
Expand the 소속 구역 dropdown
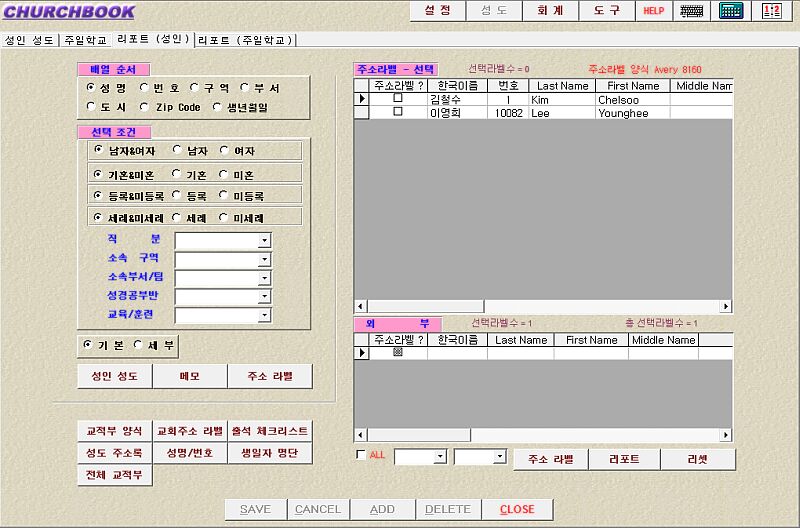[x=264, y=259]
